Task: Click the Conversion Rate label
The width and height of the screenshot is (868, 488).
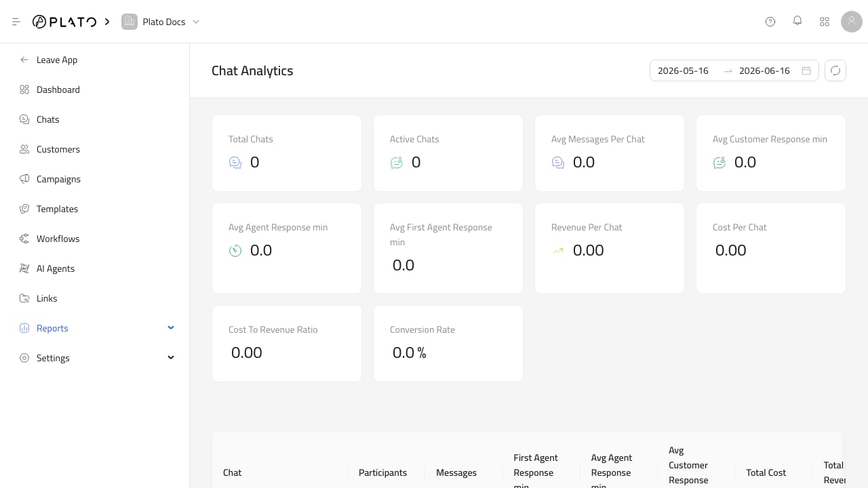Action: (x=422, y=329)
